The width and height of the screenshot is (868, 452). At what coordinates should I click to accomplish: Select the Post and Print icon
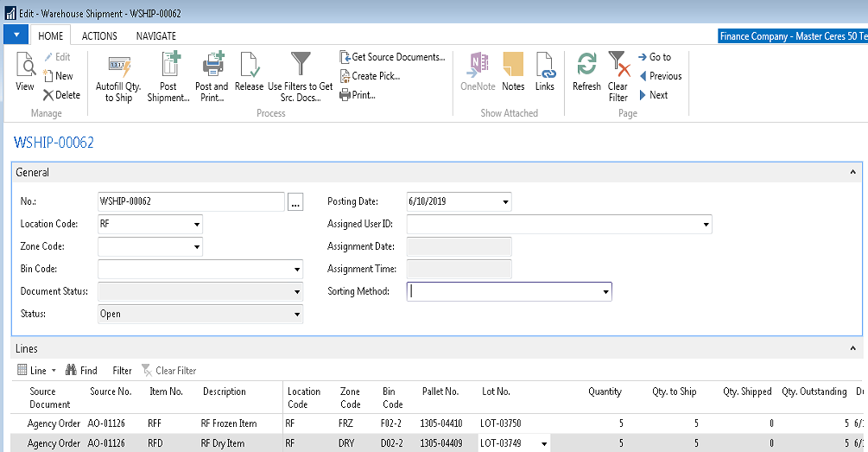(212, 67)
